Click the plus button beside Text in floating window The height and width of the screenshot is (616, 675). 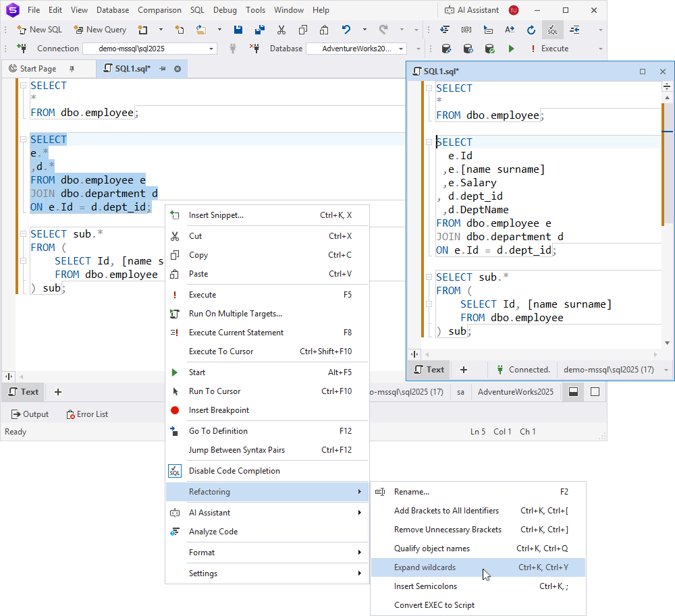tap(464, 370)
